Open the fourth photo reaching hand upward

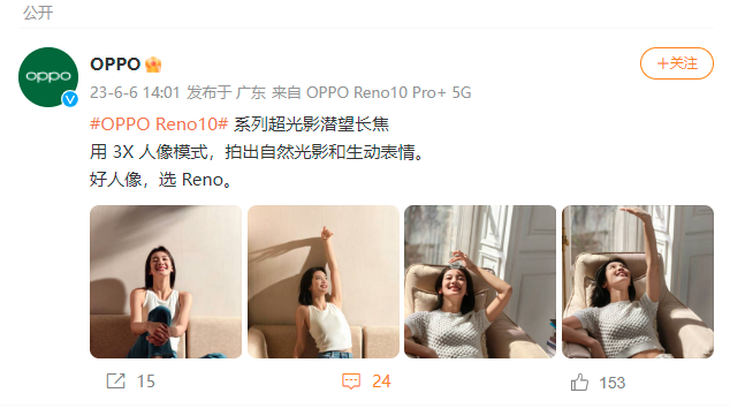pos(637,281)
